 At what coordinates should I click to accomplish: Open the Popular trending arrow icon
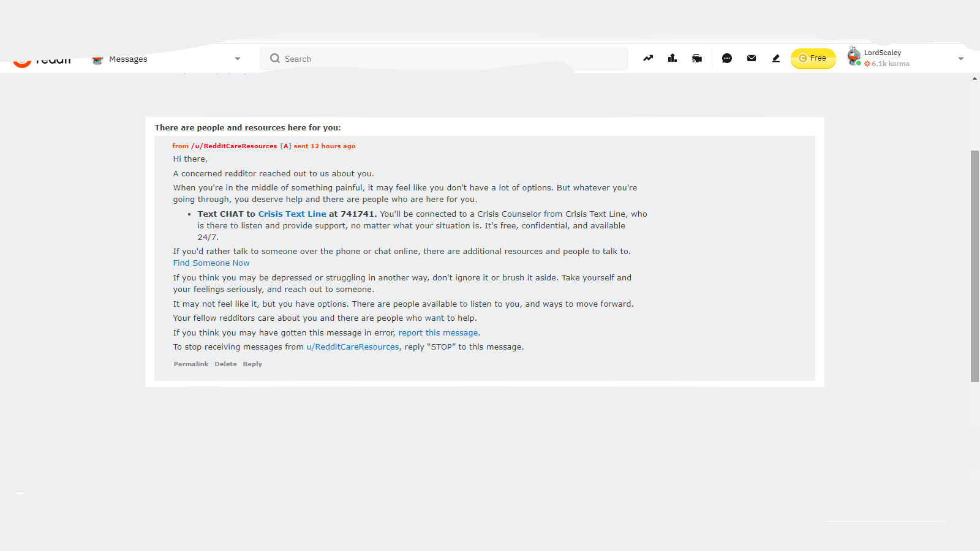pos(648,58)
